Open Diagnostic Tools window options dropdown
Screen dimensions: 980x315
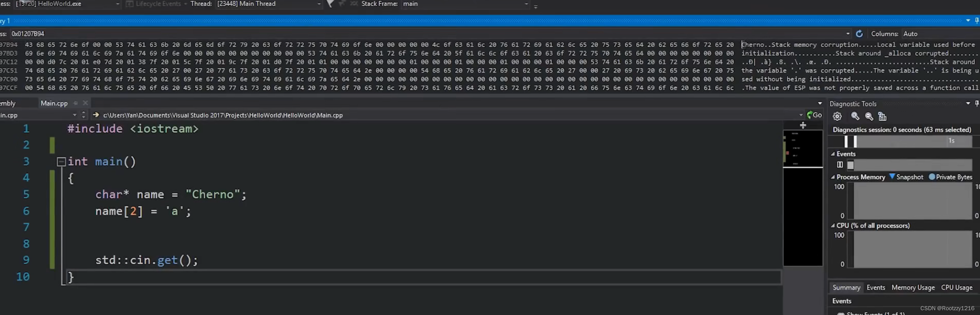pos(968,104)
